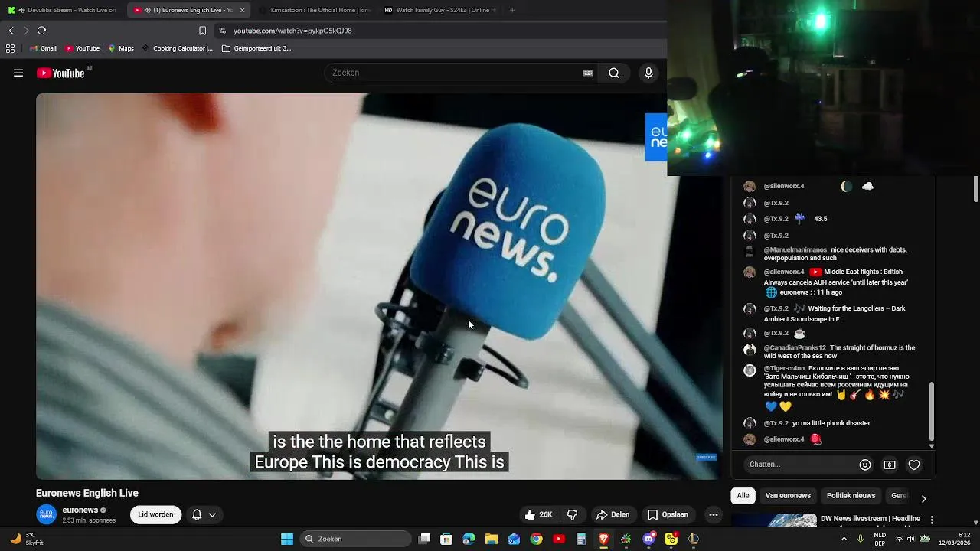This screenshot has width=980, height=551.
Task: Open Gmail bookmark
Action: pyautogui.click(x=43, y=48)
